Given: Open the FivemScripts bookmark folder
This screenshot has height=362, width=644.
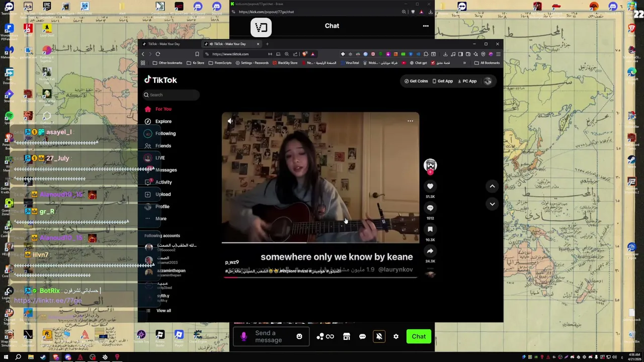Looking at the screenshot, I should coord(220,63).
